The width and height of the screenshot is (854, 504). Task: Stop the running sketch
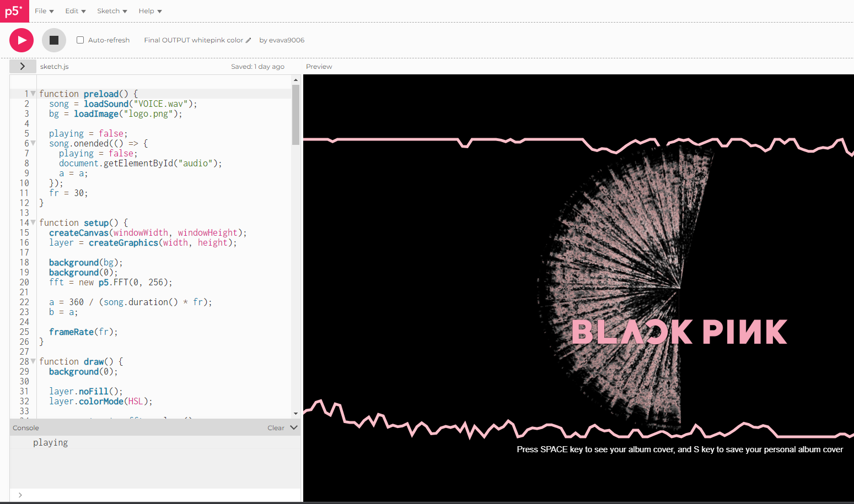click(x=54, y=40)
